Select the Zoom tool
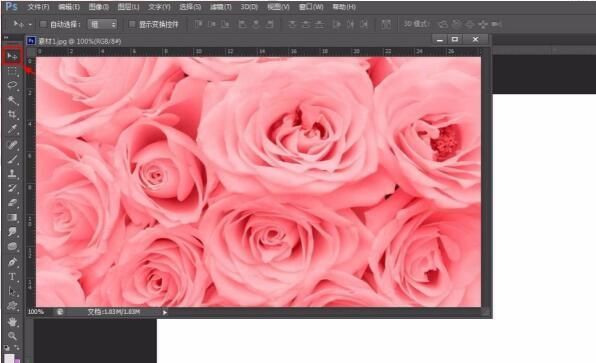 pyautogui.click(x=12, y=336)
